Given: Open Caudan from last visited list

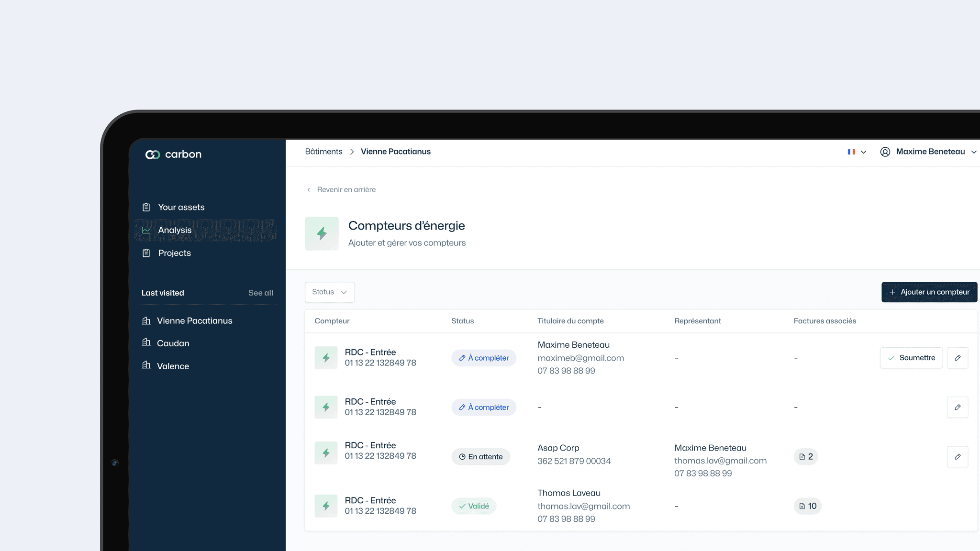Looking at the screenshot, I should point(173,343).
